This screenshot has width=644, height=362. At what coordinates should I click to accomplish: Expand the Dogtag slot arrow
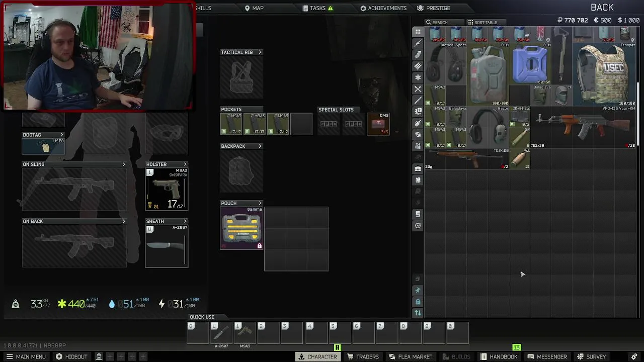click(x=62, y=135)
